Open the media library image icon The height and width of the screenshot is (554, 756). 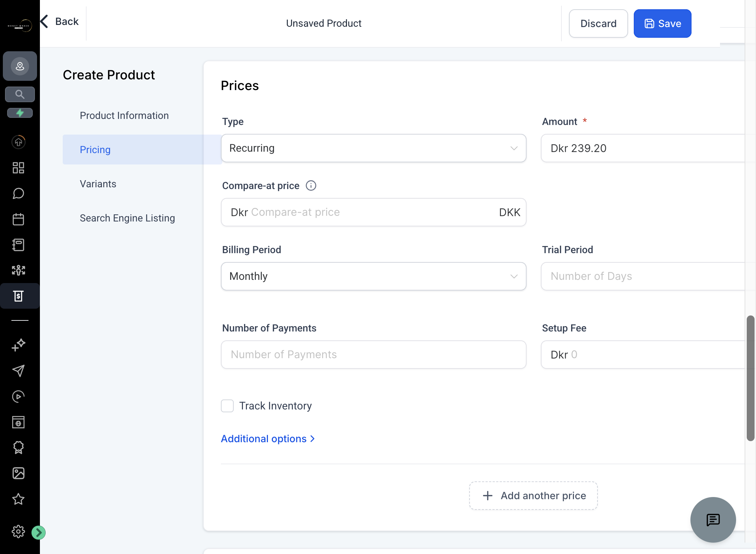click(19, 473)
